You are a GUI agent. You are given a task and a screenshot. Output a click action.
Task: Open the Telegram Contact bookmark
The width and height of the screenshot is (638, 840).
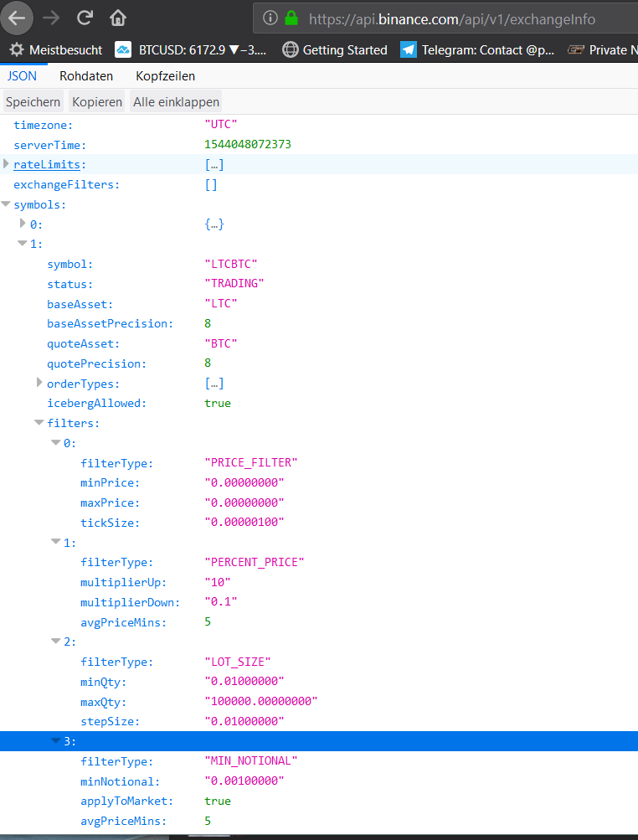(478, 49)
